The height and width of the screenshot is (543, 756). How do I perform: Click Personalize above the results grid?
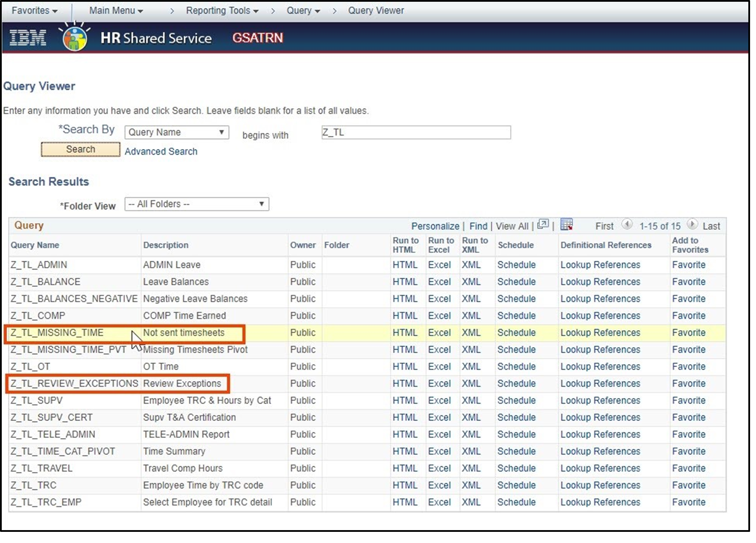click(x=435, y=226)
